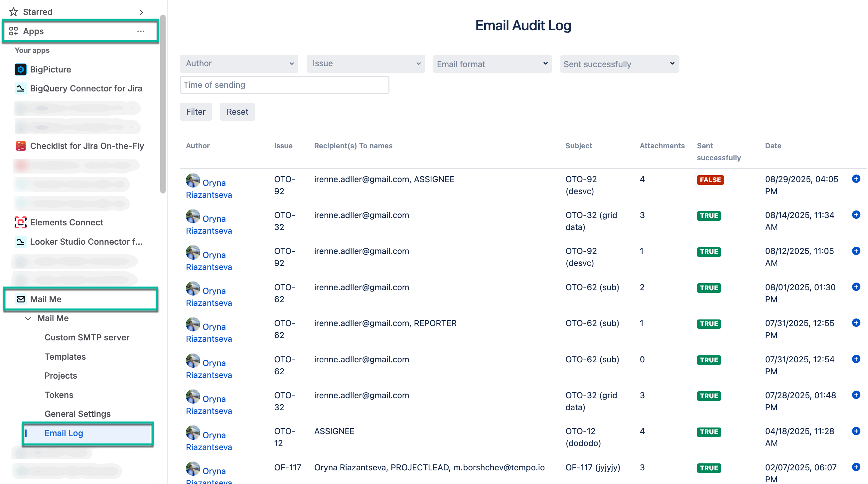Click the Elements Connect app icon

[x=21, y=222]
